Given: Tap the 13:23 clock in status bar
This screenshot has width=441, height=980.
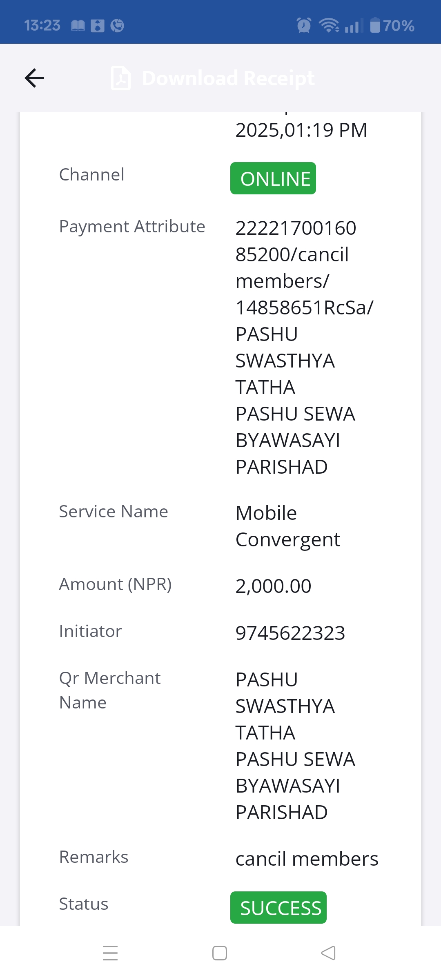Looking at the screenshot, I should click(x=42, y=25).
